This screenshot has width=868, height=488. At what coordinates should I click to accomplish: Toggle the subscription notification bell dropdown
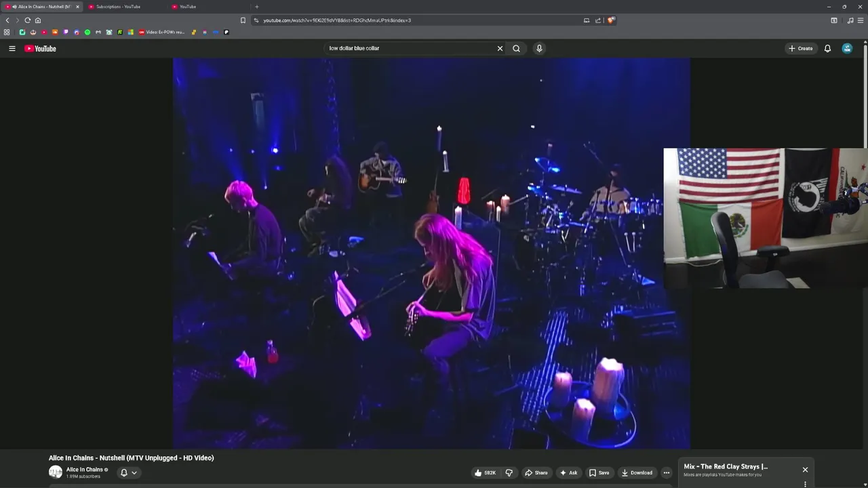coord(128,472)
